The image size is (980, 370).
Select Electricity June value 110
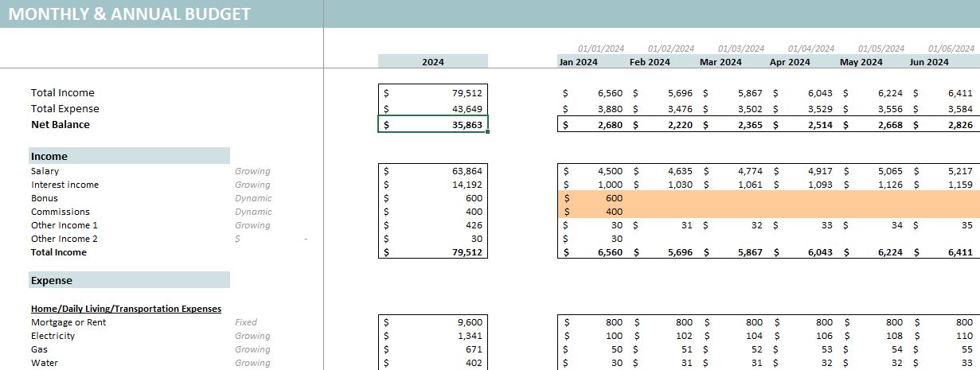pos(945,336)
